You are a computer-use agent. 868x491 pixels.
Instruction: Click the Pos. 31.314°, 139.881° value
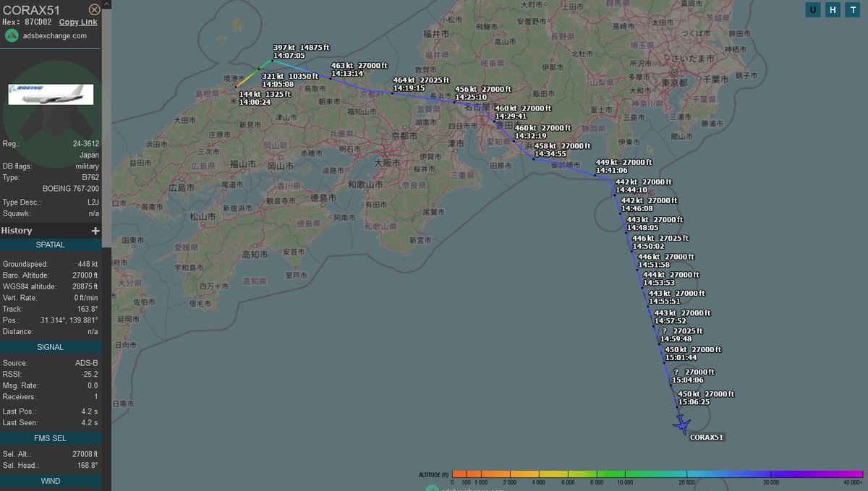pos(69,320)
